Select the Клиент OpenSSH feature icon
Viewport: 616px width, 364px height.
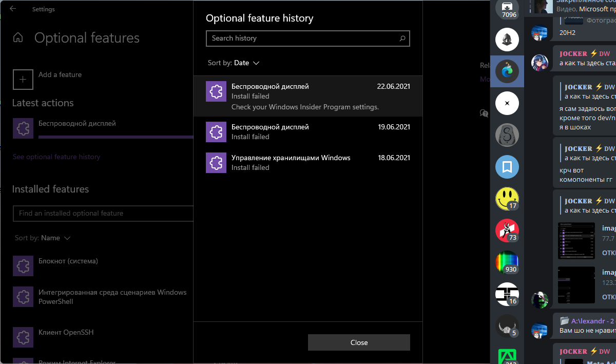[x=23, y=337]
